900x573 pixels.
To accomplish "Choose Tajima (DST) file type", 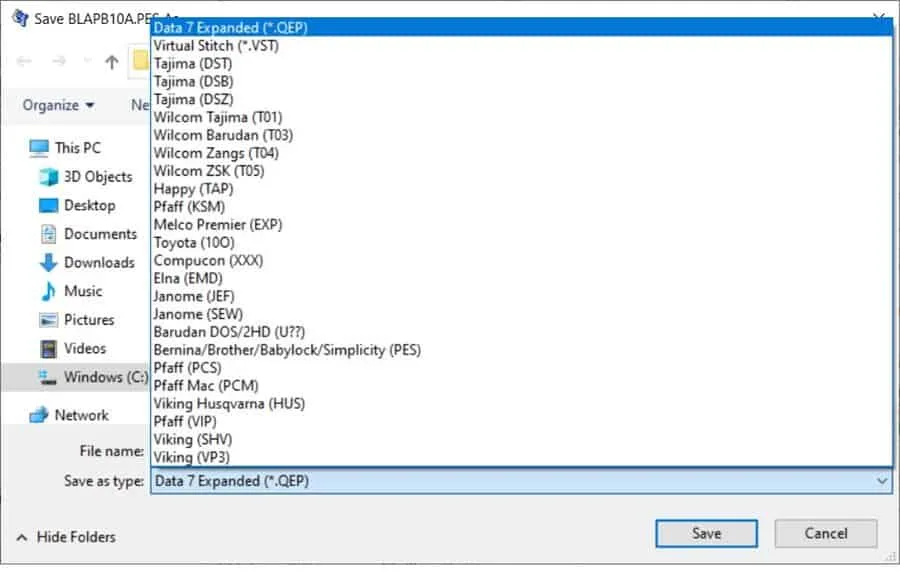I will (521, 63).
